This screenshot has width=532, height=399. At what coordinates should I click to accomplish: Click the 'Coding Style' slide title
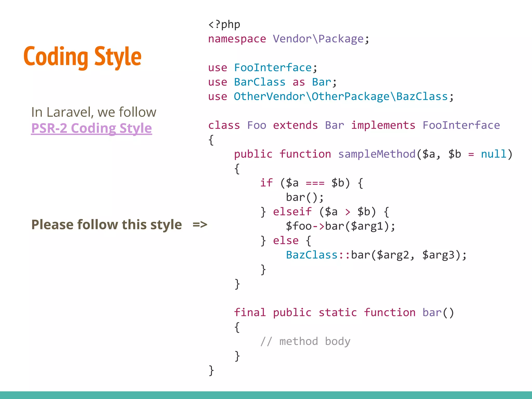click(82, 57)
